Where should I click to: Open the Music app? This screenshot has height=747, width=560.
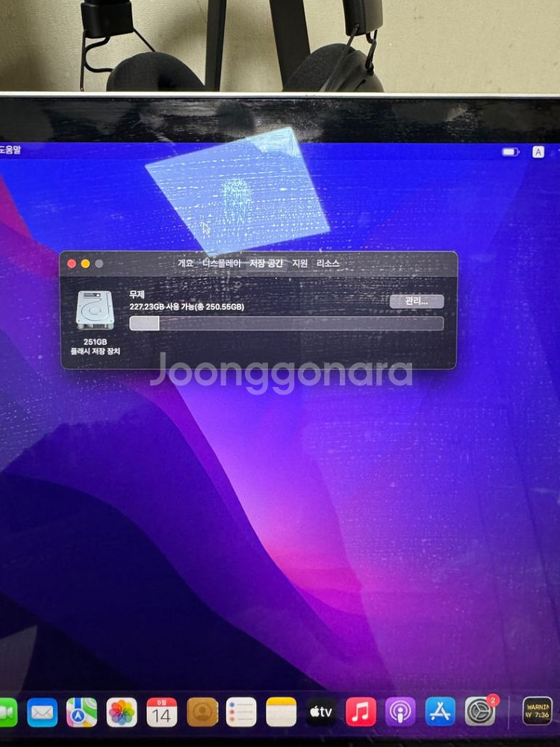click(361, 713)
